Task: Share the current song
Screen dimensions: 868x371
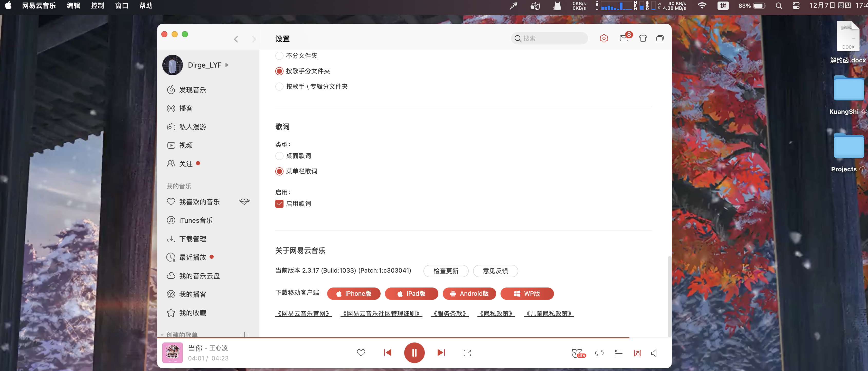Action: point(467,353)
